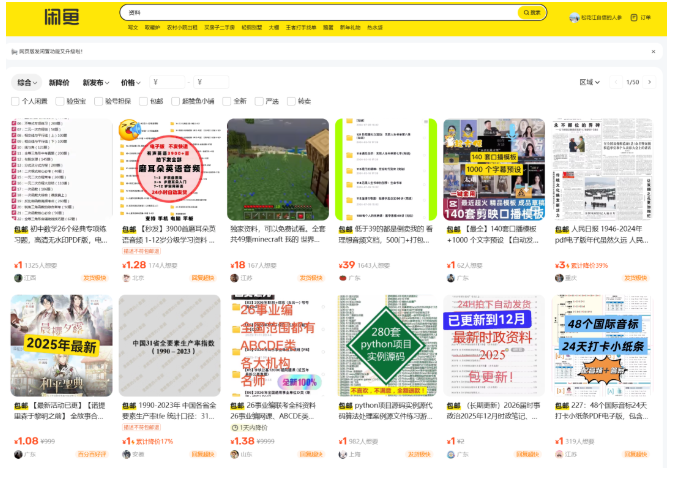Open the user profile avatar
Screen dimensions: 690x477
pyautogui.click(x=574, y=18)
